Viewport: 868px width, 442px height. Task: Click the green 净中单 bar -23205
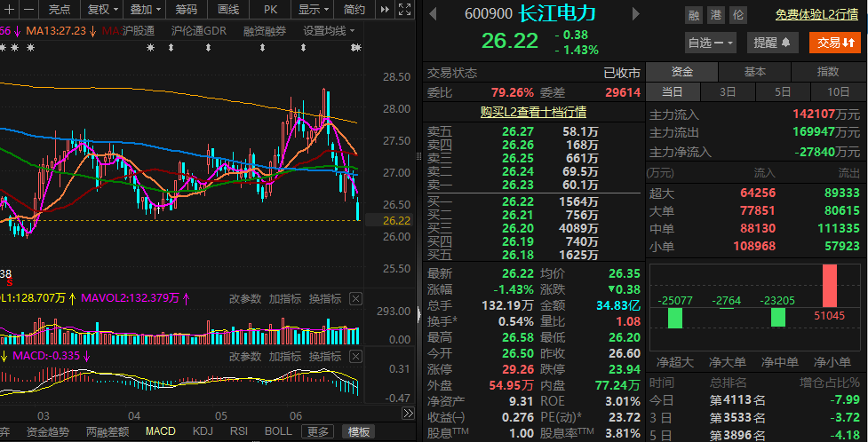coord(778,317)
